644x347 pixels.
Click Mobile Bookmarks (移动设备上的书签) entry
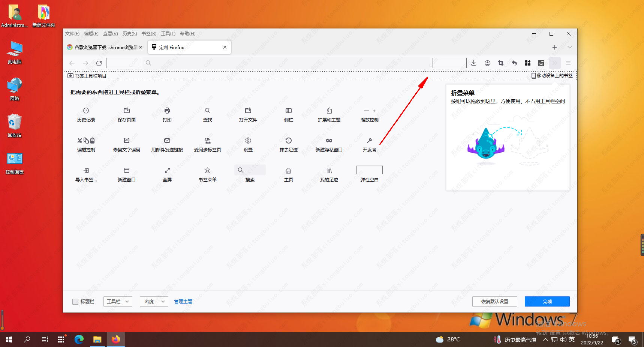(x=552, y=76)
